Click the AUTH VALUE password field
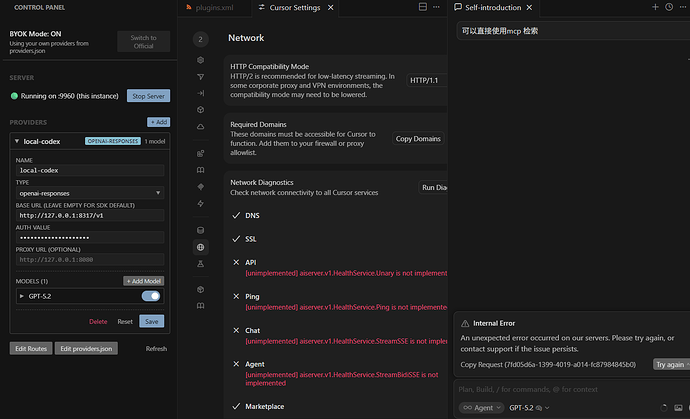Screen dimensions: 690x419 coord(90,237)
